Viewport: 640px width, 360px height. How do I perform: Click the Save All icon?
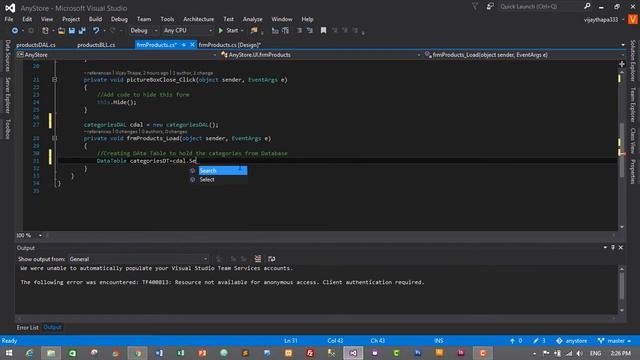82,31
